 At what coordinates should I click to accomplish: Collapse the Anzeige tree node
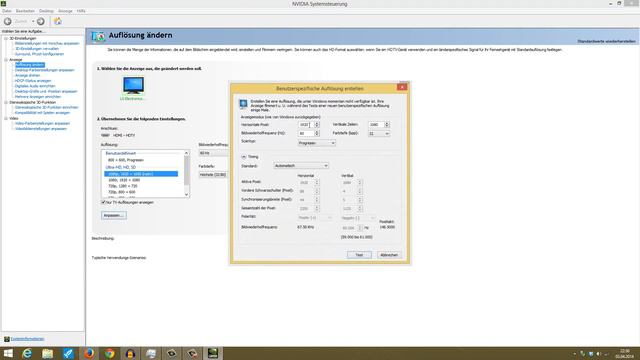pyautogui.click(x=6, y=60)
